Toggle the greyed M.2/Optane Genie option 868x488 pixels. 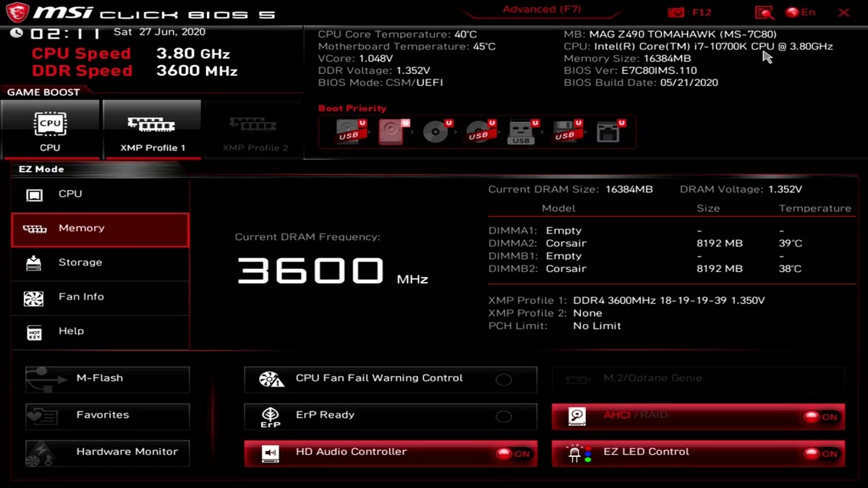[698, 379]
